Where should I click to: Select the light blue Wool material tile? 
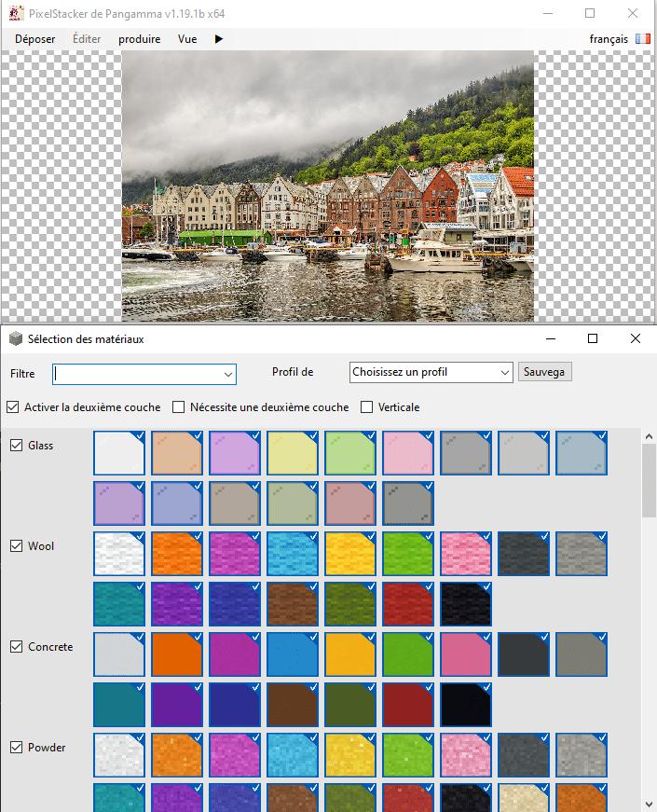coord(293,554)
